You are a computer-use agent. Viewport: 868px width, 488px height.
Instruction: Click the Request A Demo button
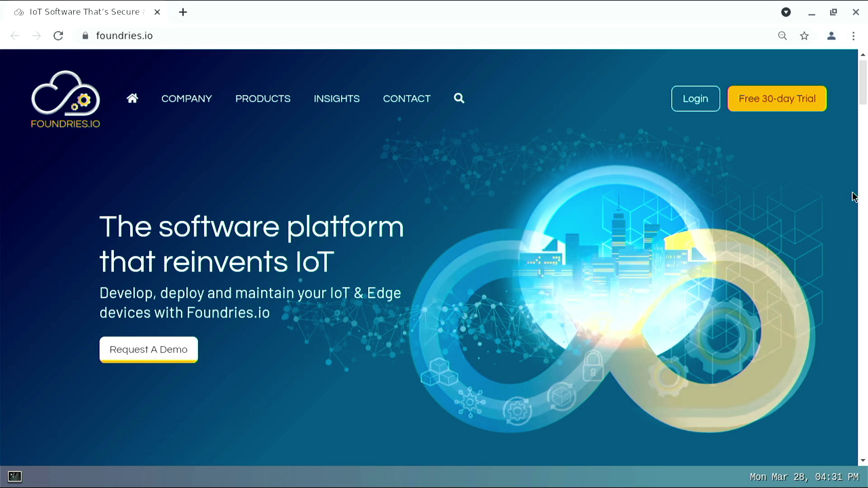pos(148,349)
